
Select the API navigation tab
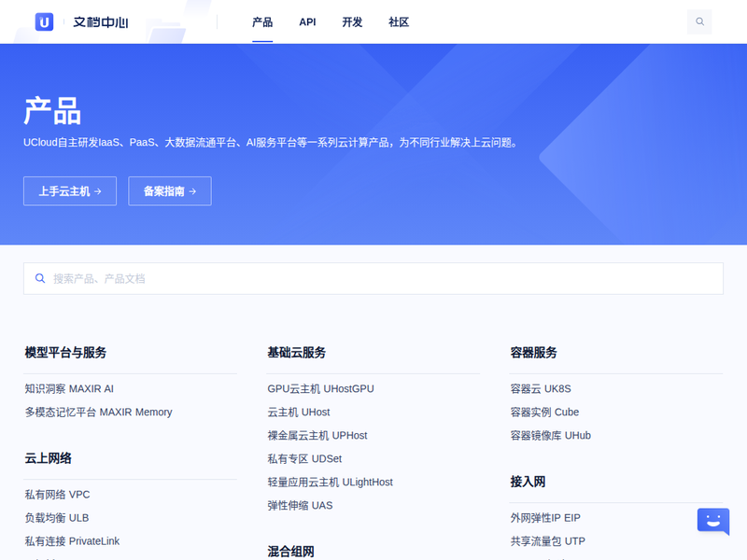pos(307,21)
